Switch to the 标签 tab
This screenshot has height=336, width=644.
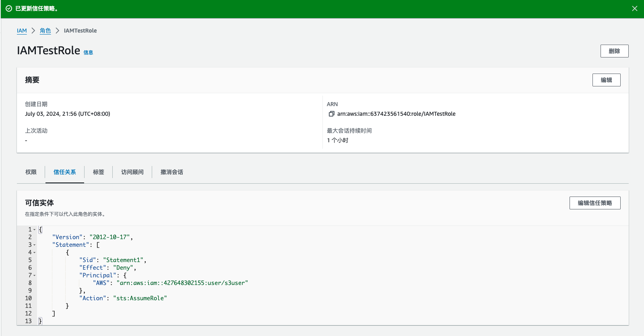coord(99,172)
